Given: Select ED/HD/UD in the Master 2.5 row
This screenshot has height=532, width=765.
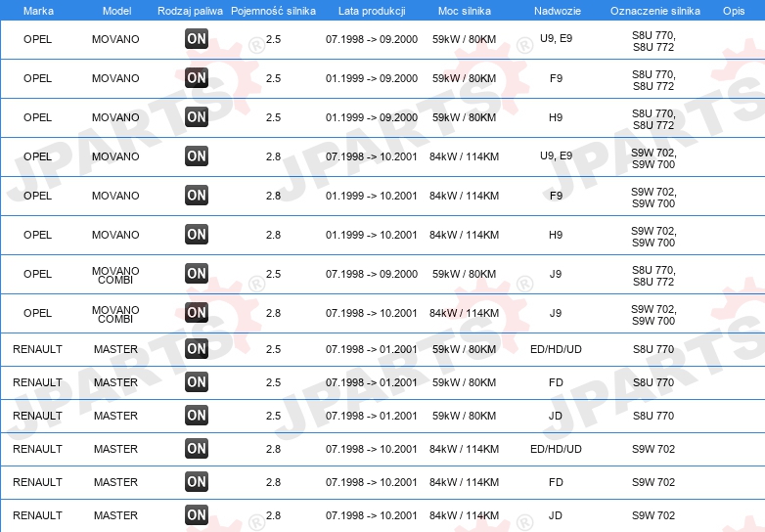Looking at the screenshot, I should [x=557, y=349].
